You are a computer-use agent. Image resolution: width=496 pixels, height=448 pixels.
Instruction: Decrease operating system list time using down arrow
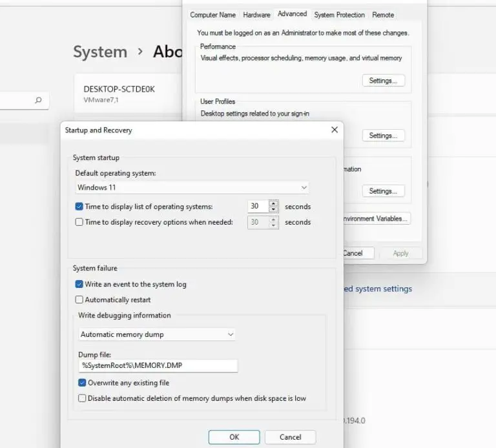tap(273, 210)
